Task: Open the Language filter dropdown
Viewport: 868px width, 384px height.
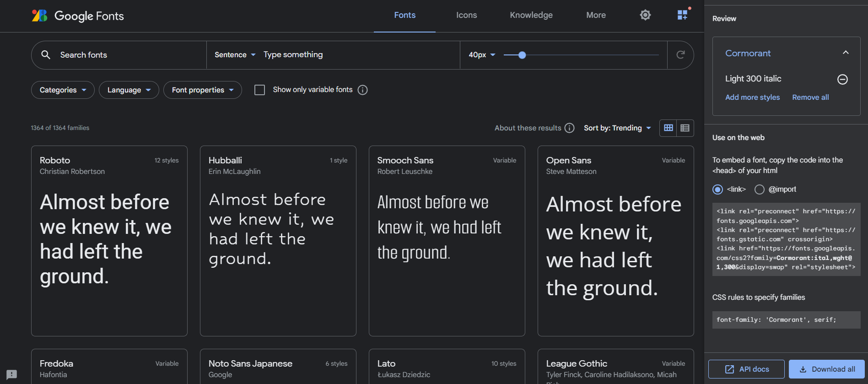Action: (129, 90)
